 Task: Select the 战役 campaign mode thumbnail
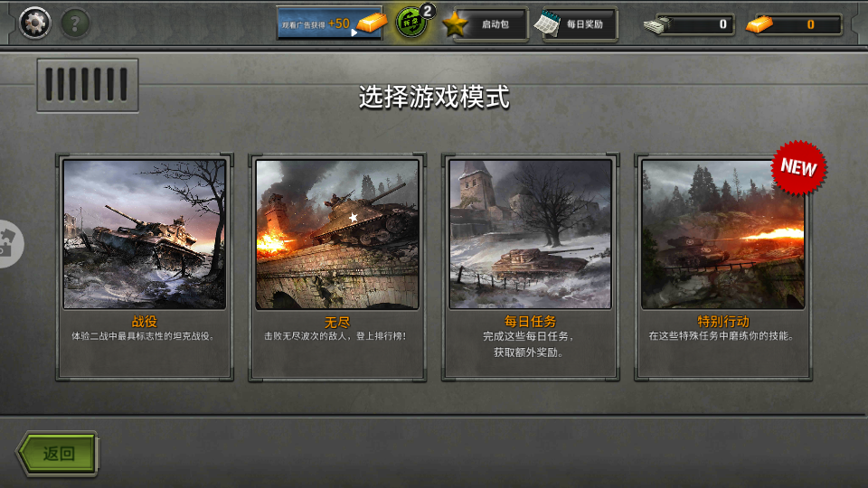coord(145,234)
